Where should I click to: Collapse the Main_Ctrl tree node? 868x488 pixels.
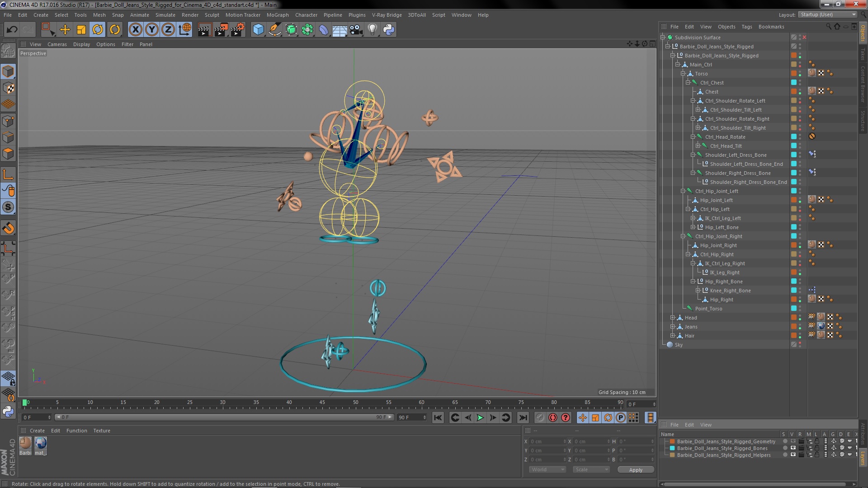[678, 65]
